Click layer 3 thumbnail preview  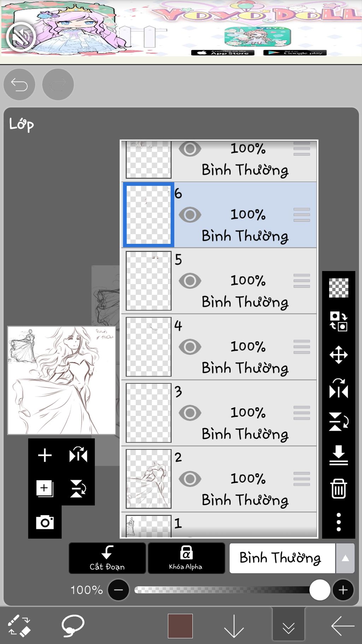(x=148, y=413)
